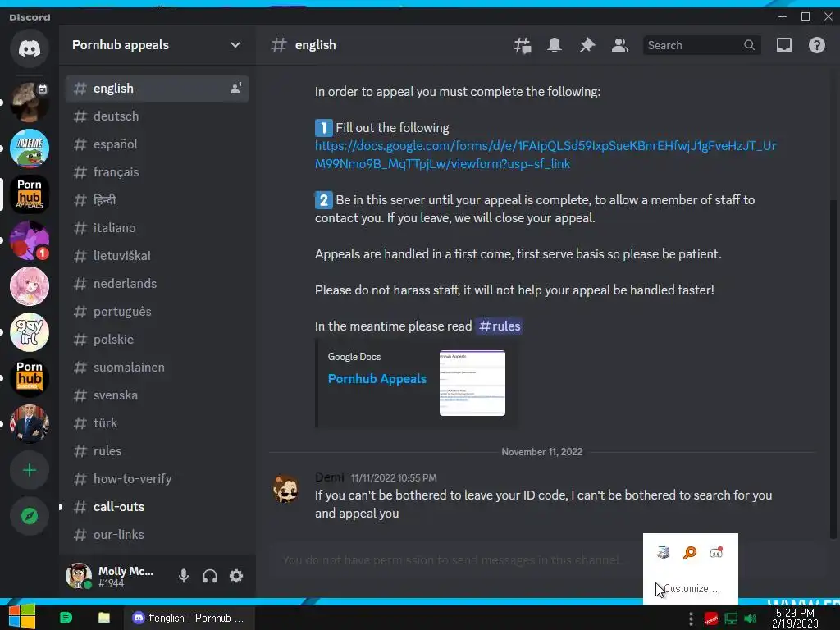The width and height of the screenshot is (840, 630).
Task: Click Customize in tray popup
Action: 690,588
